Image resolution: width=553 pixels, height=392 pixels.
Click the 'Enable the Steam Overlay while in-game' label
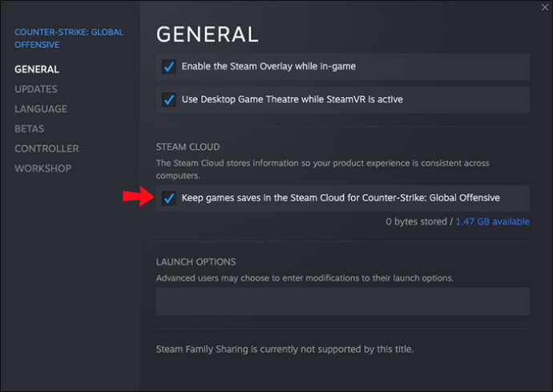point(268,67)
